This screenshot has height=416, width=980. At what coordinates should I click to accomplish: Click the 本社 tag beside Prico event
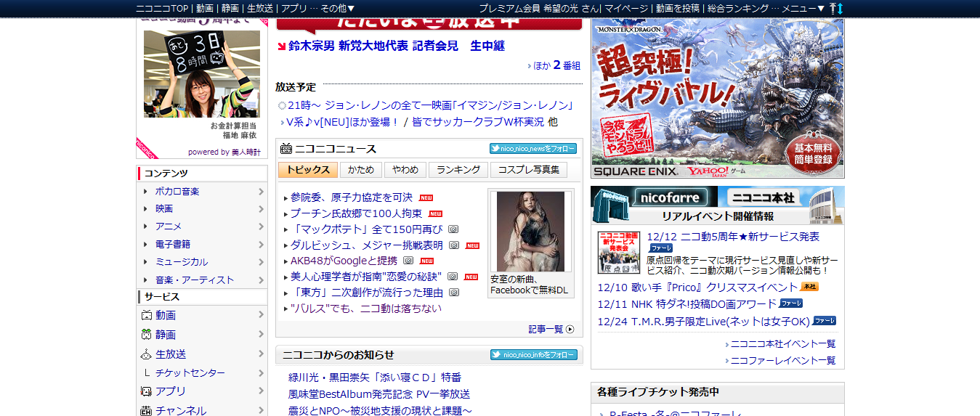click(x=810, y=287)
